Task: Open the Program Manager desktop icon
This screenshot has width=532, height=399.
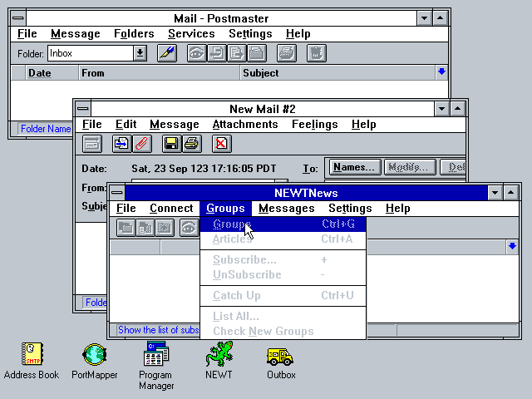Action: point(156,366)
